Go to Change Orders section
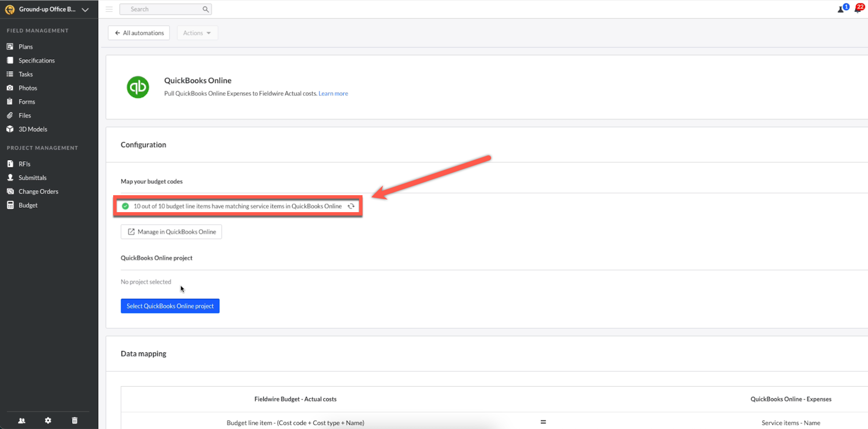 pos(38,191)
